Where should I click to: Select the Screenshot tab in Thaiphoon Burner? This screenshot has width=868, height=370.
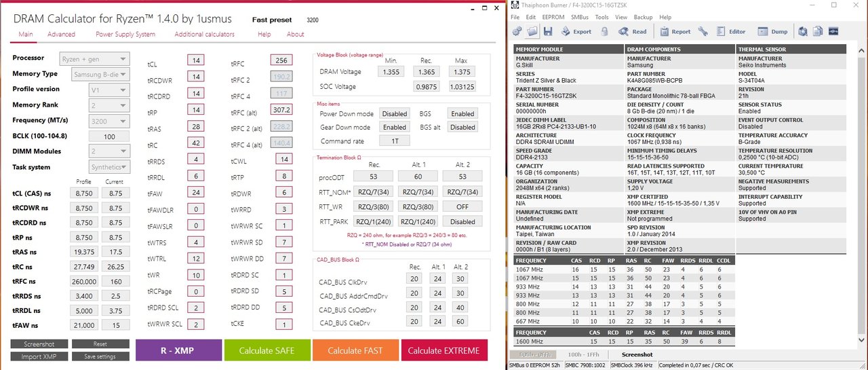pos(637,354)
